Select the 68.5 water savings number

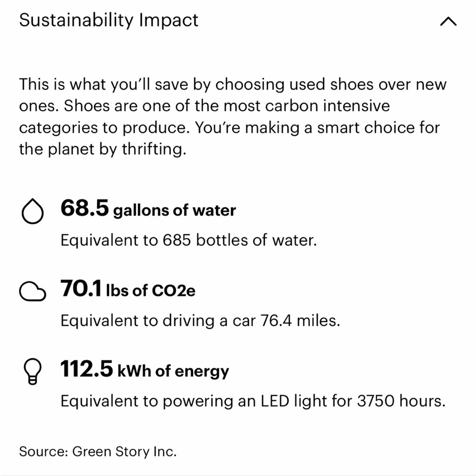(85, 208)
